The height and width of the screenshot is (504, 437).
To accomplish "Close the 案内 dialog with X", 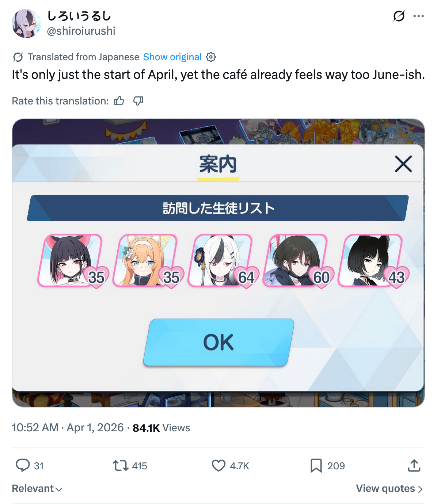I will (403, 164).
